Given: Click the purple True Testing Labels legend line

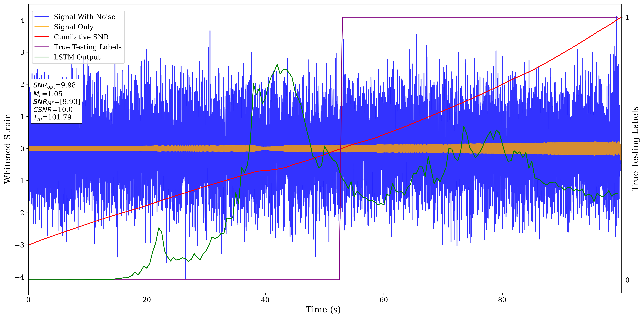Looking at the screenshot, I should click(42, 47).
